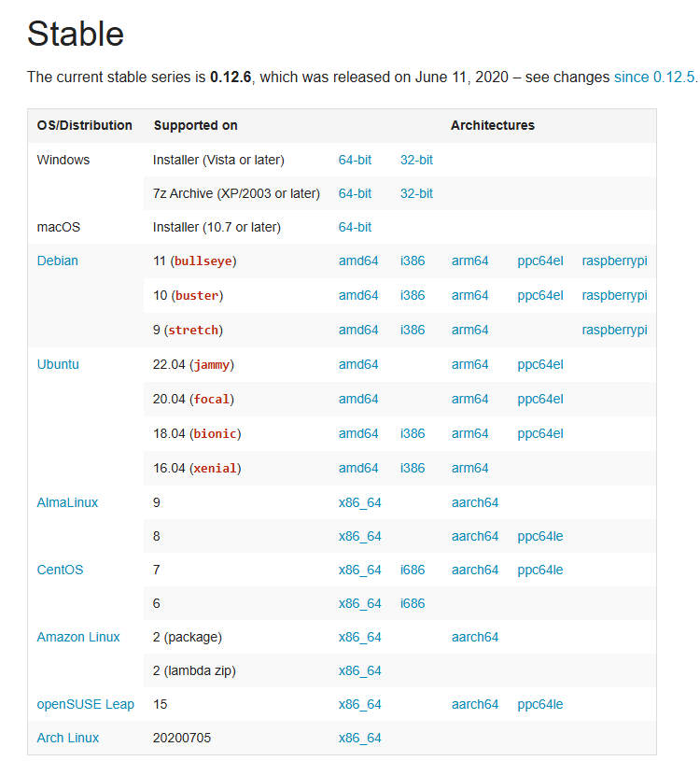The image size is (700, 761).
Task: Download CentOS 6 x86_64 package
Action: pos(359,603)
